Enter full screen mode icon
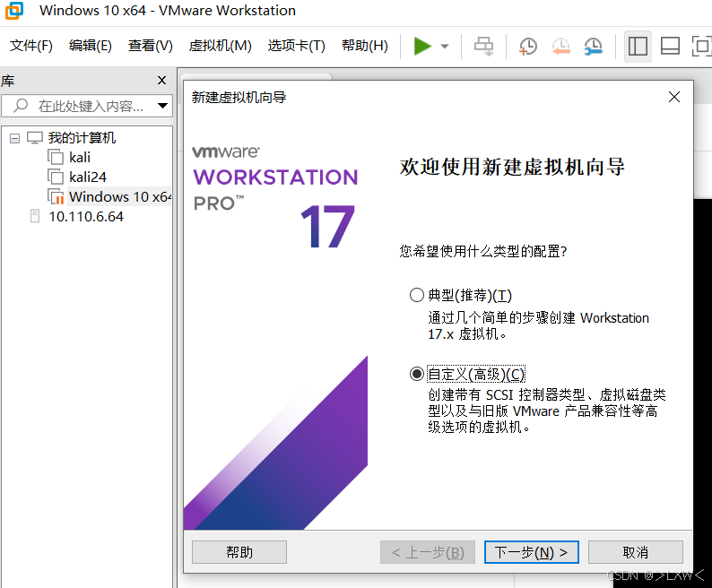 click(701, 47)
